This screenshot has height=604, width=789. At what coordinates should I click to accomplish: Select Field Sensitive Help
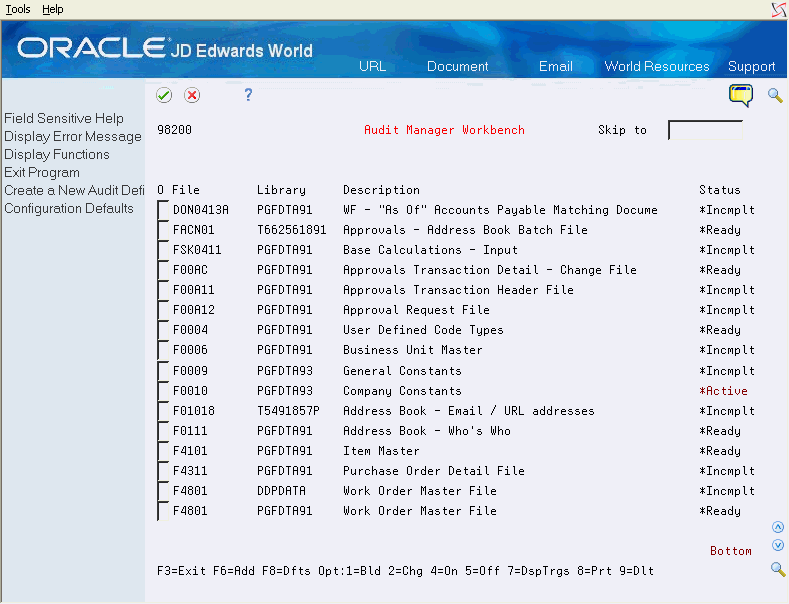(x=64, y=118)
